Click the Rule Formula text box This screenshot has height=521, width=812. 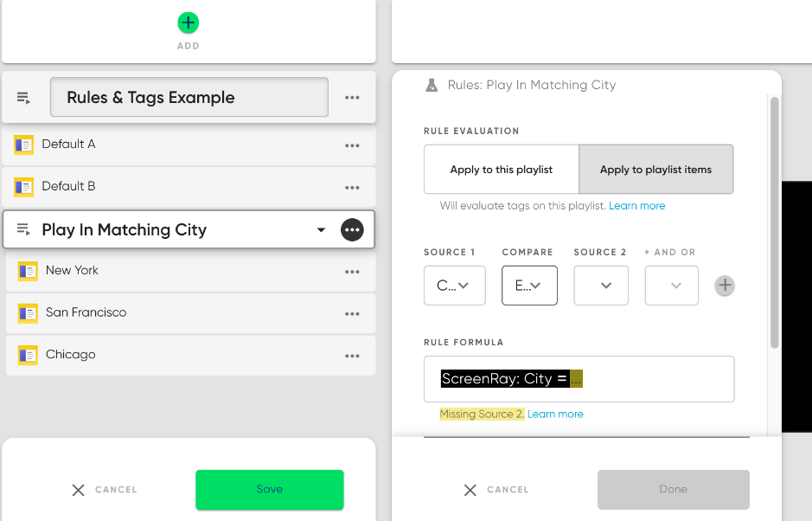[x=579, y=379]
